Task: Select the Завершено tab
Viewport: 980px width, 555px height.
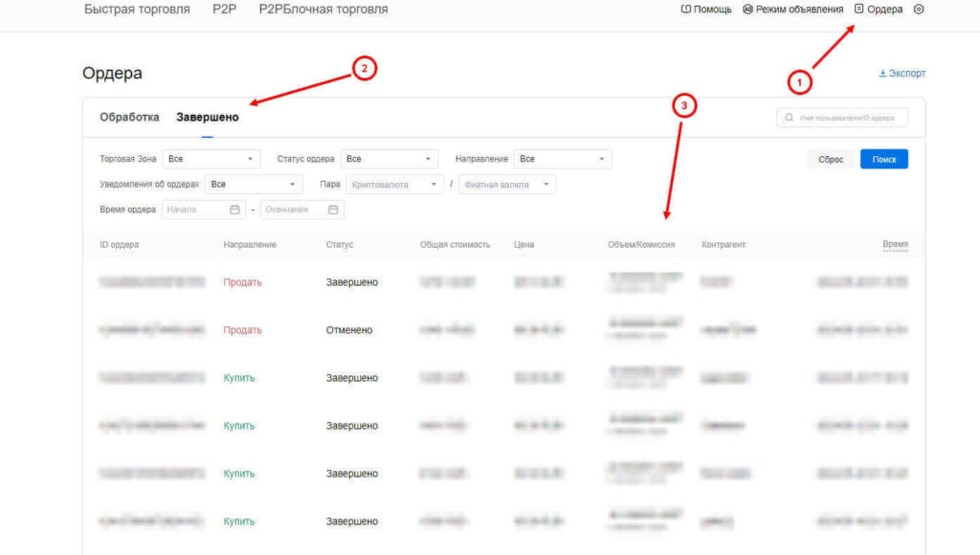Action: [208, 118]
